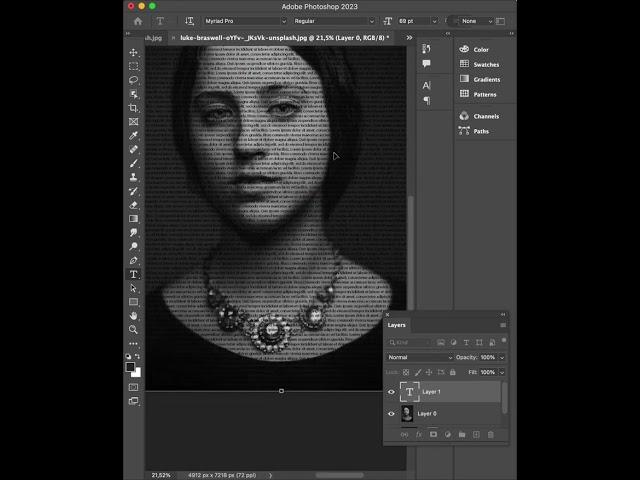Toggle text orientation in options bar
This screenshot has height=480, width=640.
(189, 21)
